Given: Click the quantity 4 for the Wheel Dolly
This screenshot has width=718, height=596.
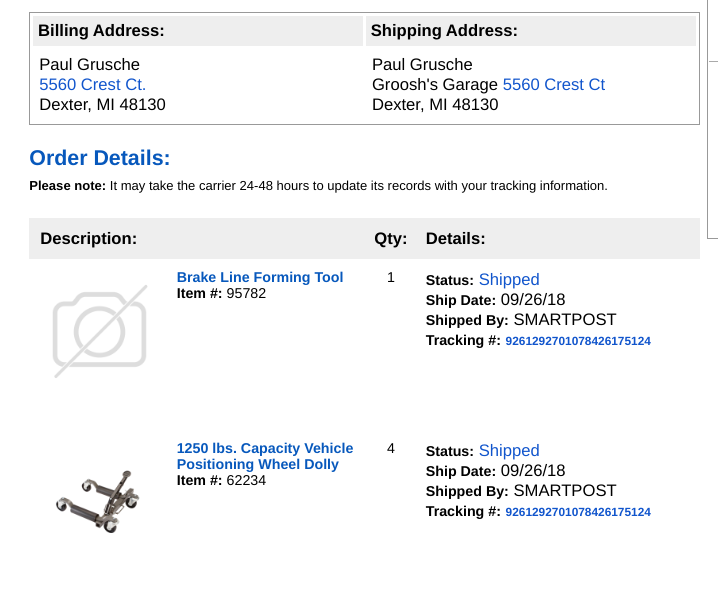Looking at the screenshot, I should [391, 449].
